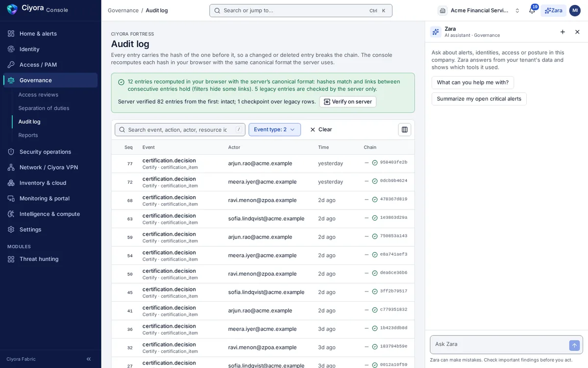Screen dimensions: 588x368
Task: Click the success check icon in verification banner
Action: click(x=121, y=82)
